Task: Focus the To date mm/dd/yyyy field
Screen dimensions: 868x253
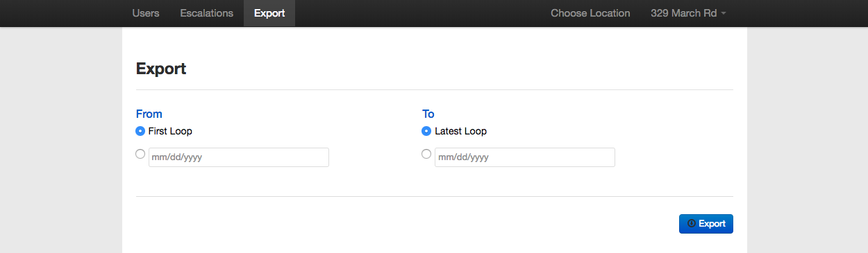Action: tap(525, 157)
